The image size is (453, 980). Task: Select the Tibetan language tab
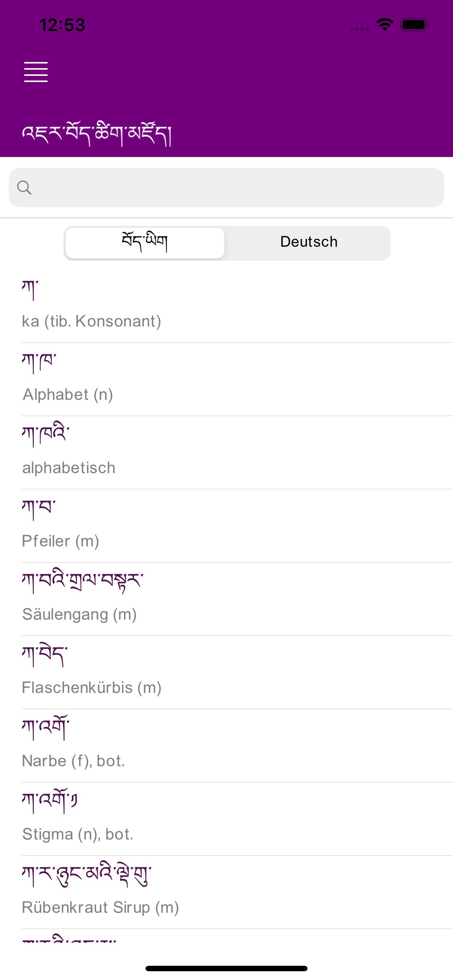pos(145,242)
